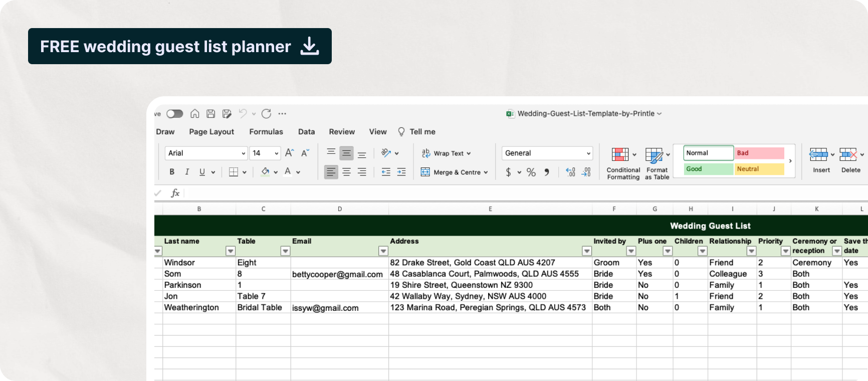Click the Tell me search box
868x381 pixels.
417,132
